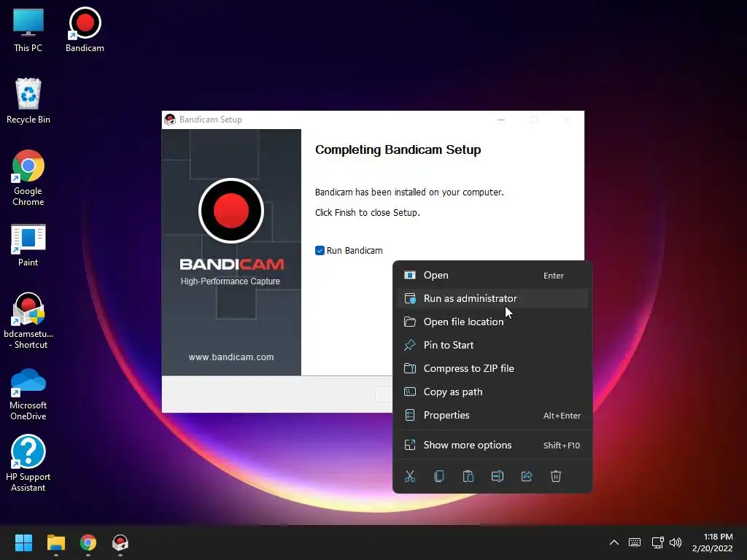
Task: Select the Paint desktop shortcut
Action: click(x=28, y=245)
